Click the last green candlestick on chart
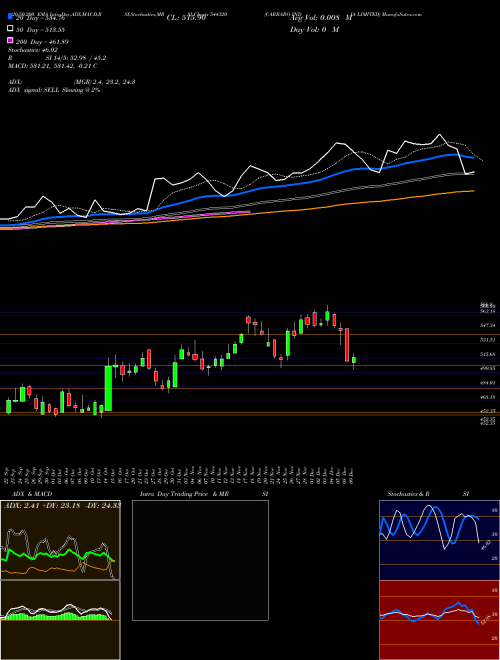Image resolution: width=500 pixels, height=660 pixels. pos(354,360)
